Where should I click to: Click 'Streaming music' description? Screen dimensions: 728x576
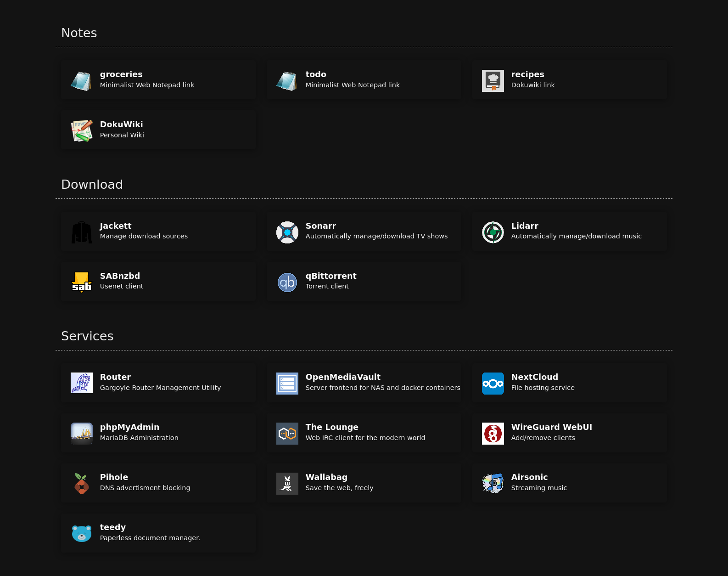tap(539, 488)
